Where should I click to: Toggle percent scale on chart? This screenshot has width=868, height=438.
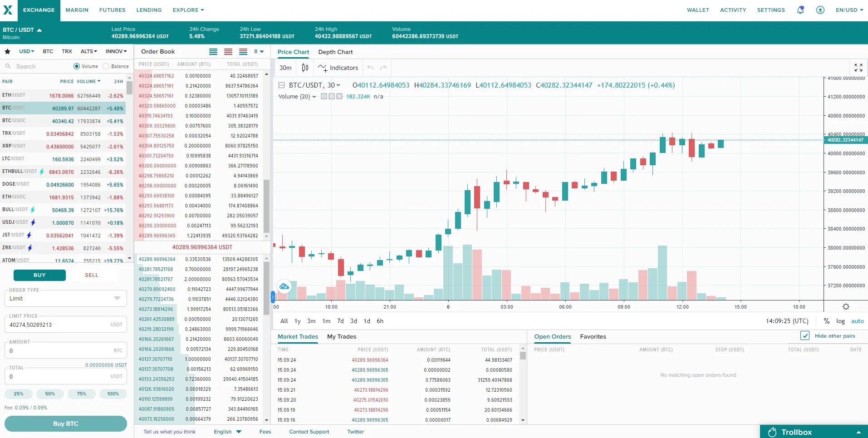click(827, 321)
